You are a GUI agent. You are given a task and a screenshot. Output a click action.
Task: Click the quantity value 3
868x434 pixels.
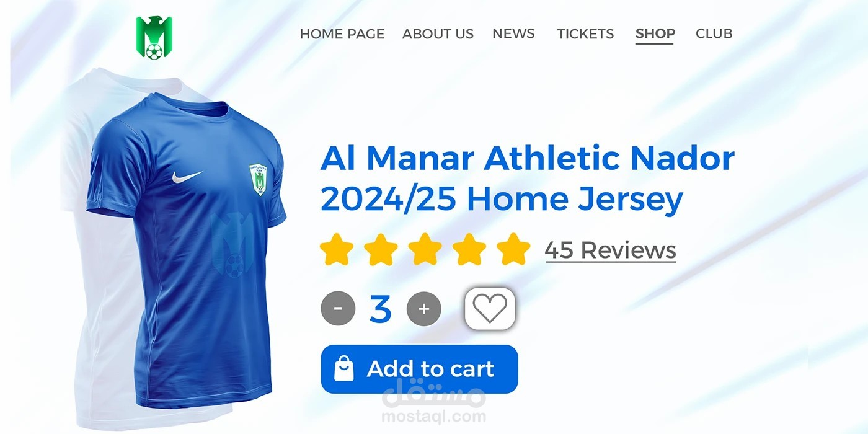[381, 309]
